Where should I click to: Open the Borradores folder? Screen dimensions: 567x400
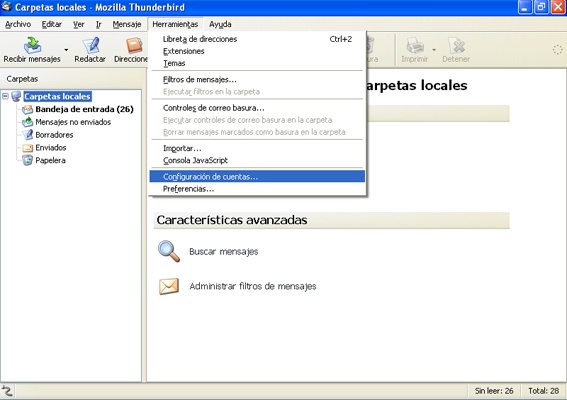[54, 135]
